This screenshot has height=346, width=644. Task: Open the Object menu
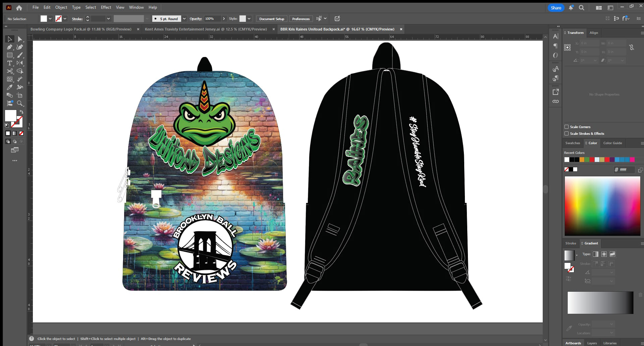[61, 7]
